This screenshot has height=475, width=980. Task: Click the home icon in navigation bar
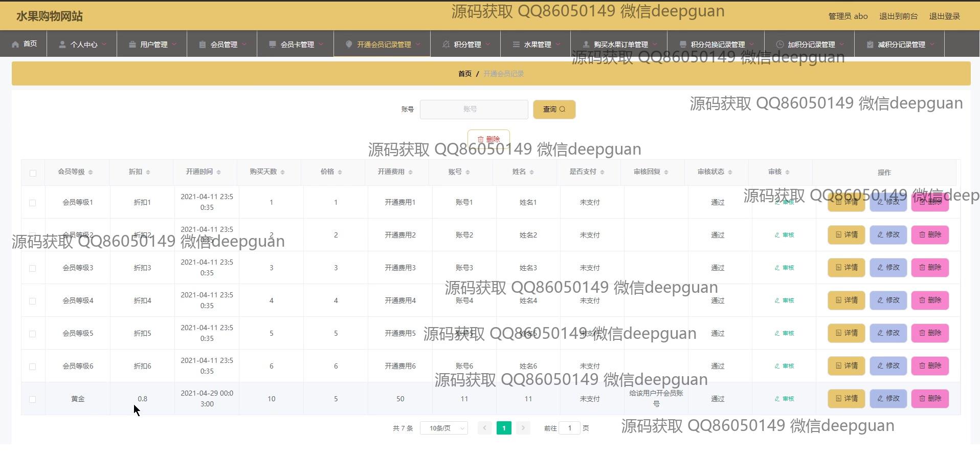point(15,44)
